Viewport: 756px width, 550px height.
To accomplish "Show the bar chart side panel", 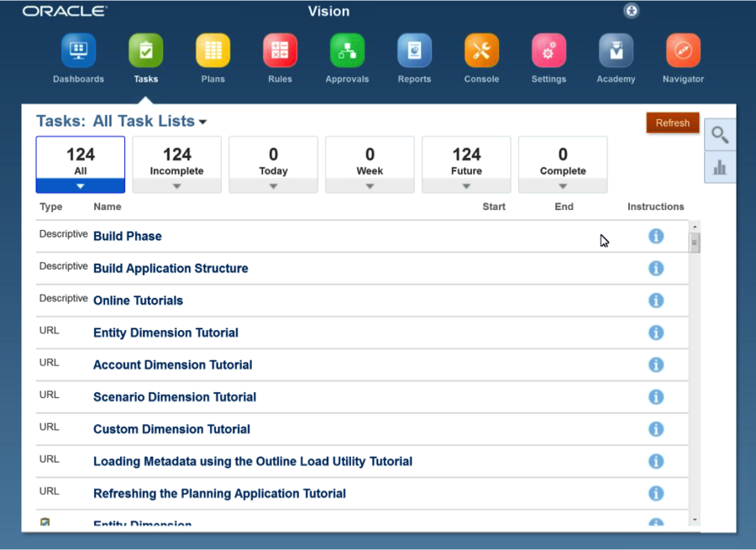I will click(x=720, y=168).
